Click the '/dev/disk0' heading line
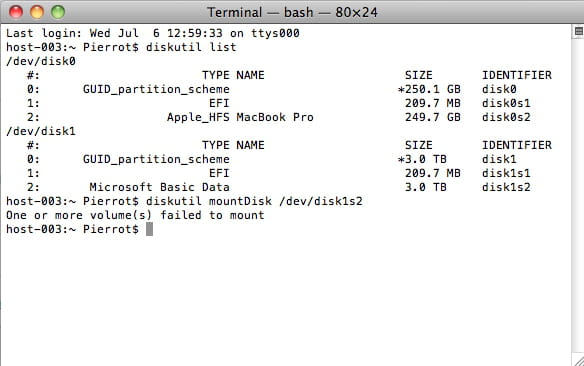 point(41,61)
